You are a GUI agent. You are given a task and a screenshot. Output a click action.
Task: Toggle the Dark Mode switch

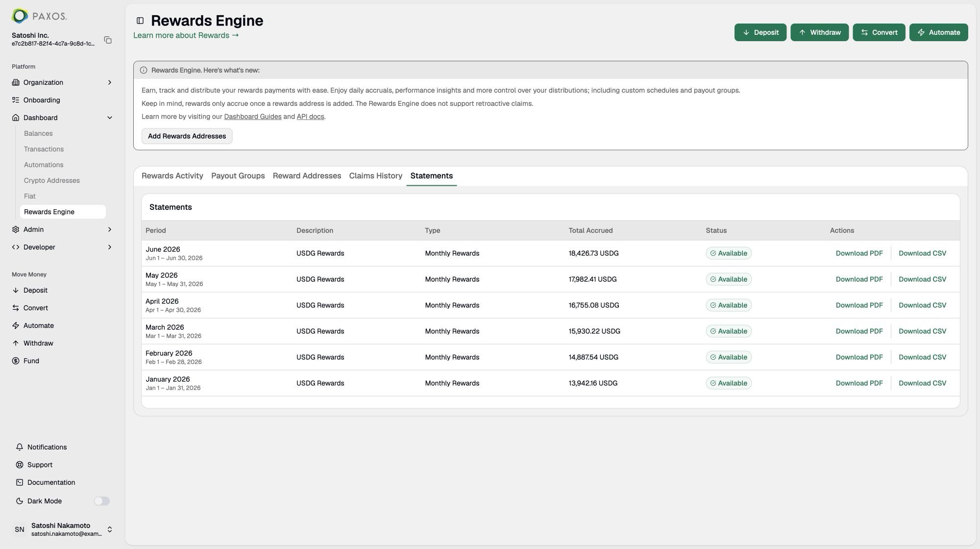click(102, 501)
